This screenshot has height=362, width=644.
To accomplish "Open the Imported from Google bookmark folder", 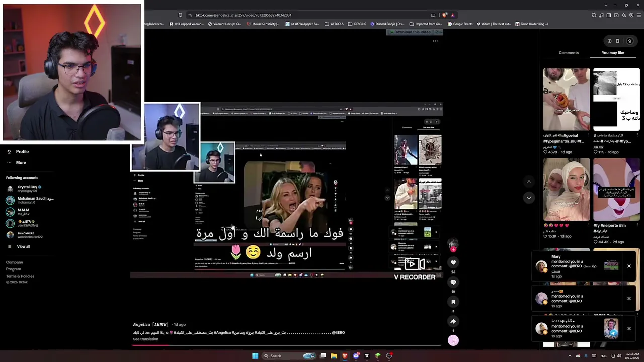I will click(x=426, y=24).
